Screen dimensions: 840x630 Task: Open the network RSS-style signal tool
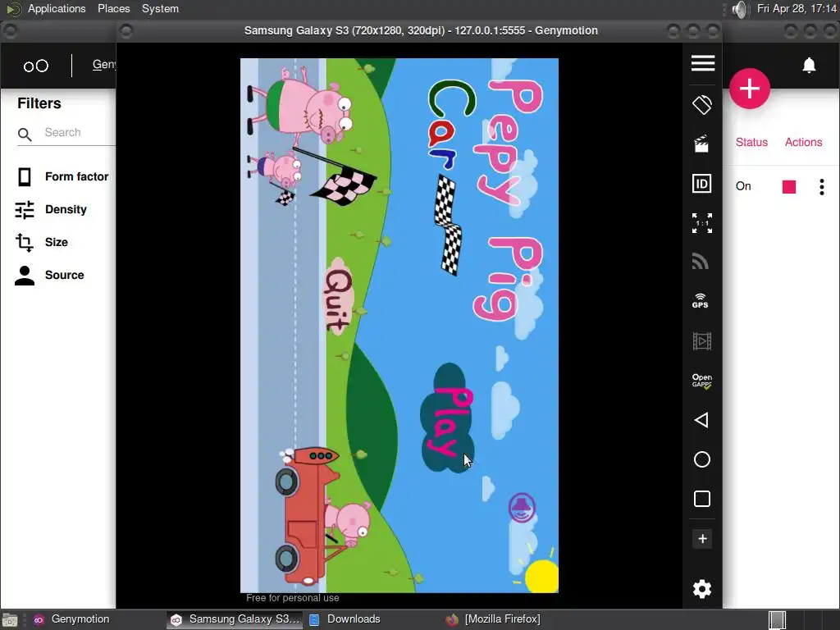(x=701, y=262)
